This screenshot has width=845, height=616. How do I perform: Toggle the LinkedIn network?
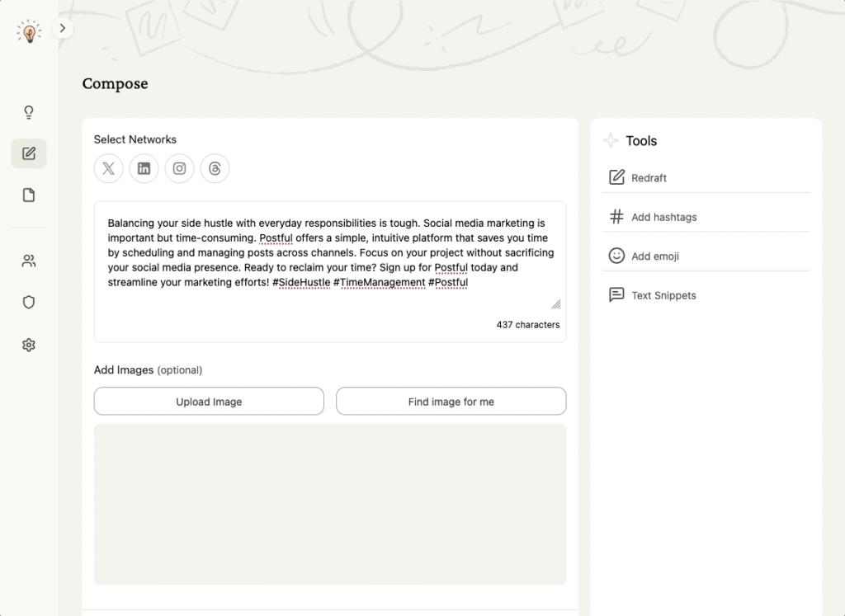pyautogui.click(x=144, y=168)
